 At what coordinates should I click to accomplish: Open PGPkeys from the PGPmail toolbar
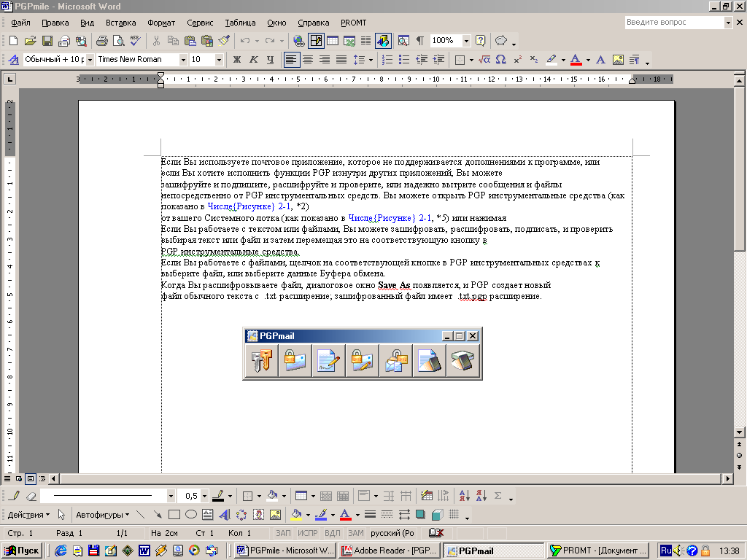tap(260, 362)
